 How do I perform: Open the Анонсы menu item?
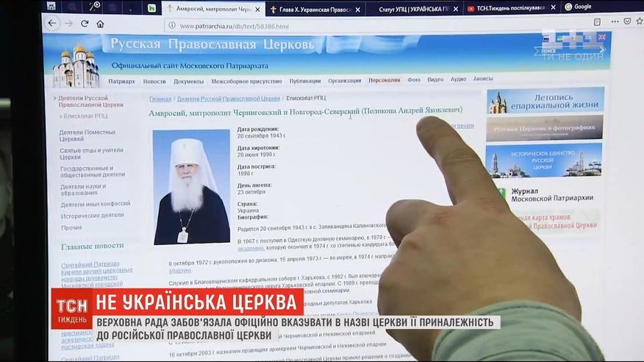pyautogui.click(x=483, y=79)
